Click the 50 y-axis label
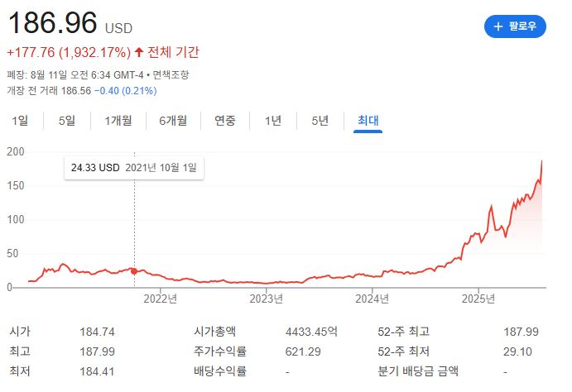The width and height of the screenshot is (572, 392). click(12, 253)
